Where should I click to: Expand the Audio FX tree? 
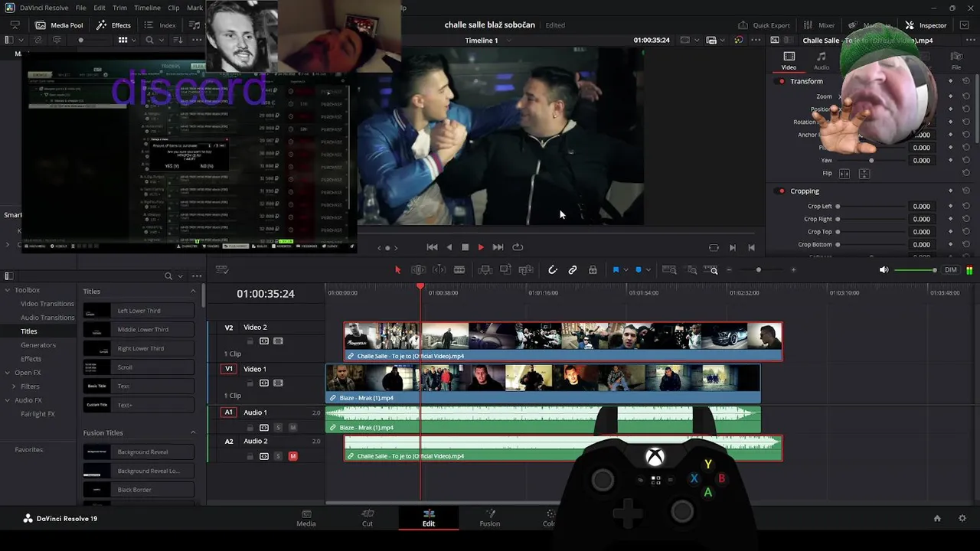pyautogui.click(x=8, y=400)
